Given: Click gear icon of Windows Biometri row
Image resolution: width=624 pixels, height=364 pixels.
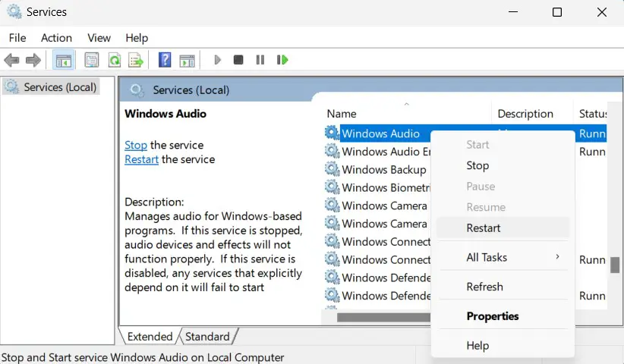Looking at the screenshot, I should point(332,187).
